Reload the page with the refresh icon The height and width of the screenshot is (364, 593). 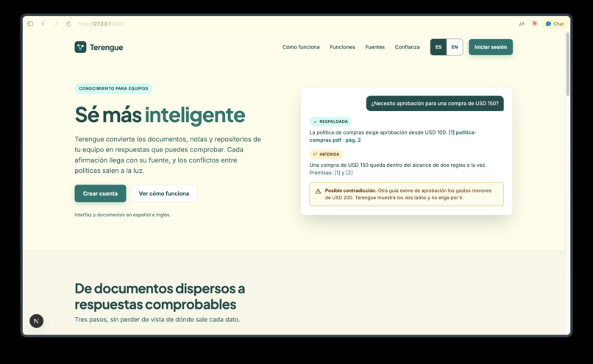(x=68, y=24)
